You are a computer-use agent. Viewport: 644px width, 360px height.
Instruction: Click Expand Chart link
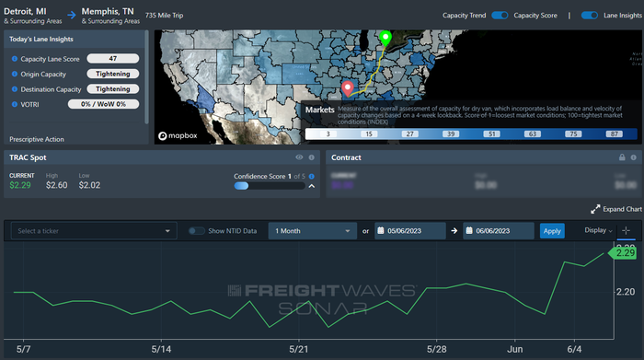click(x=616, y=209)
